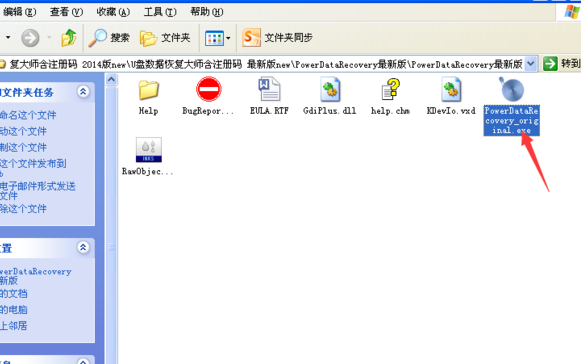Image resolution: width=581 pixels, height=364 pixels.
Task: Open the Search (搜索) toolbar button
Action: [x=109, y=38]
